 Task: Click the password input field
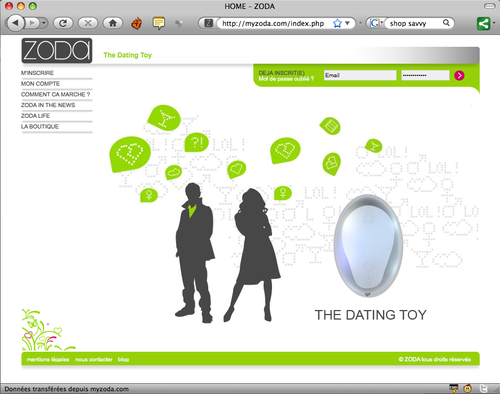coord(425,75)
